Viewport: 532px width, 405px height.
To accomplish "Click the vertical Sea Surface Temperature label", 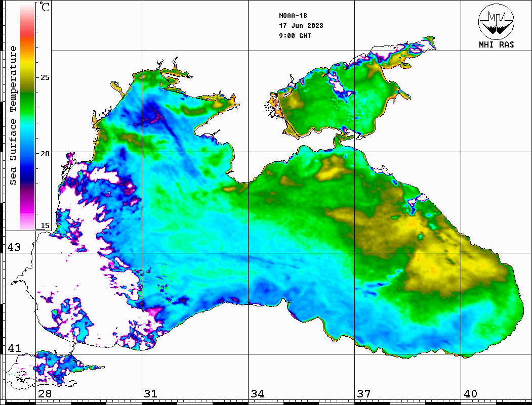I will pyautogui.click(x=14, y=115).
